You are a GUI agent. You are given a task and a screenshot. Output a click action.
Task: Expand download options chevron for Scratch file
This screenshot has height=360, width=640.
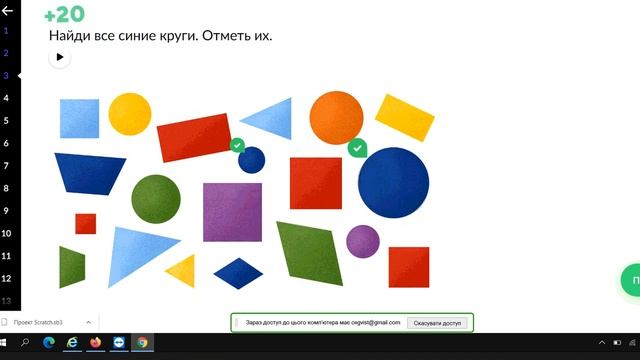click(89, 322)
